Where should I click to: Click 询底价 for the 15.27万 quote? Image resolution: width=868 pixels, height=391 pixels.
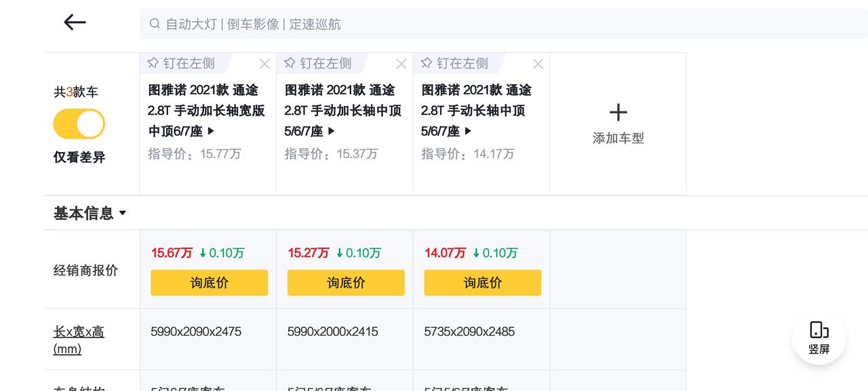346,282
